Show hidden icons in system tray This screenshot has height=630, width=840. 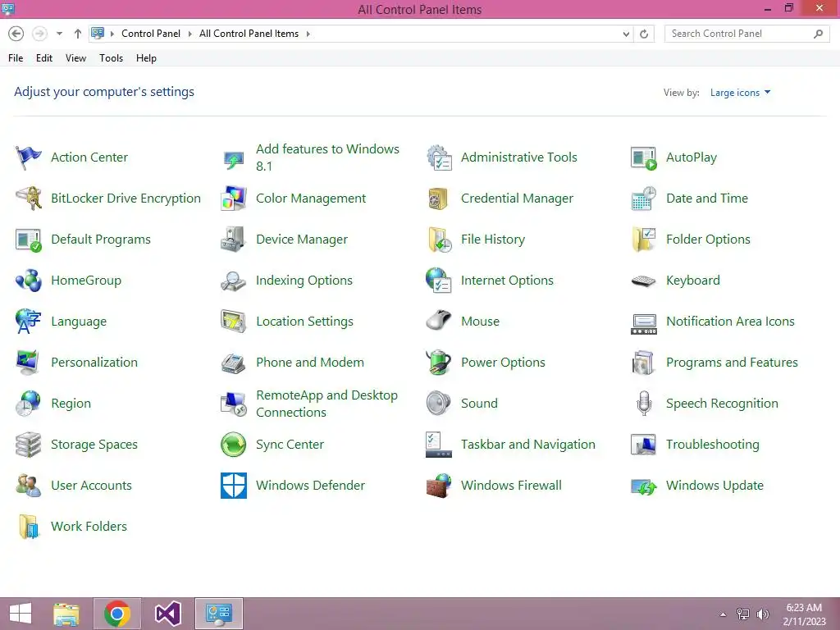[723, 614]
